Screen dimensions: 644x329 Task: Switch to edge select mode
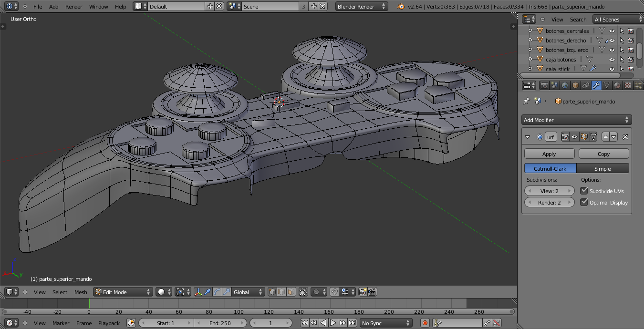tap(282, 292)
